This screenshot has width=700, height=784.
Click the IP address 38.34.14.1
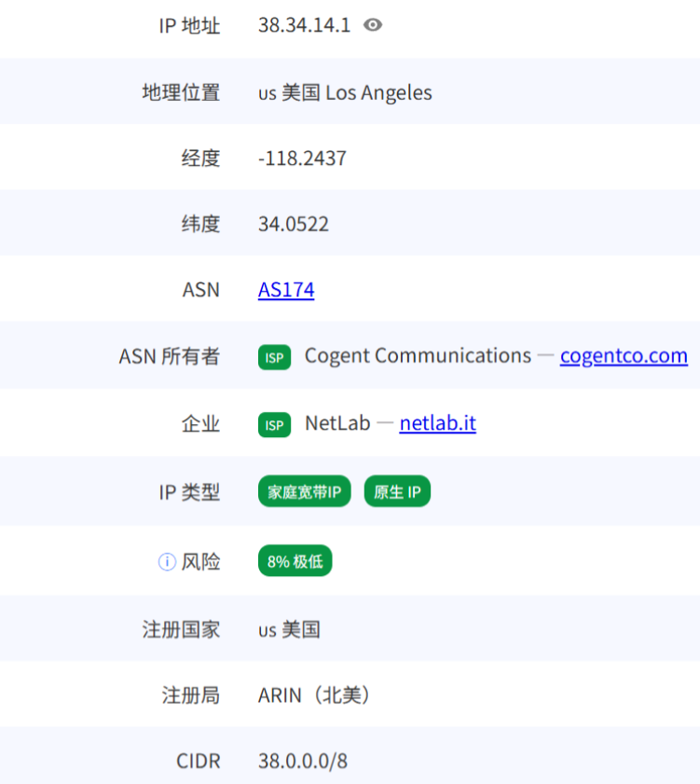304,25
